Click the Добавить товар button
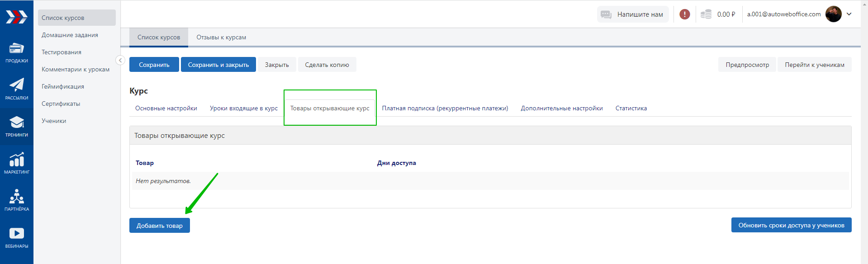 (x=160, y=226)
